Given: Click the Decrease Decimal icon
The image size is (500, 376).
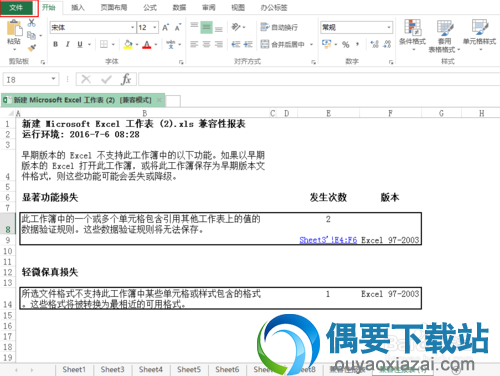Looking at the screenshot, I should coord(387,44).
